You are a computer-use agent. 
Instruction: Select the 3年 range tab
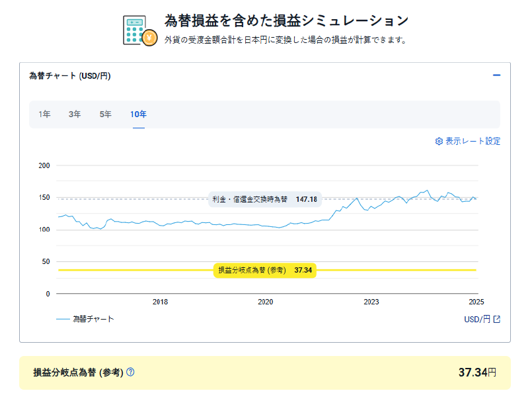75,114
